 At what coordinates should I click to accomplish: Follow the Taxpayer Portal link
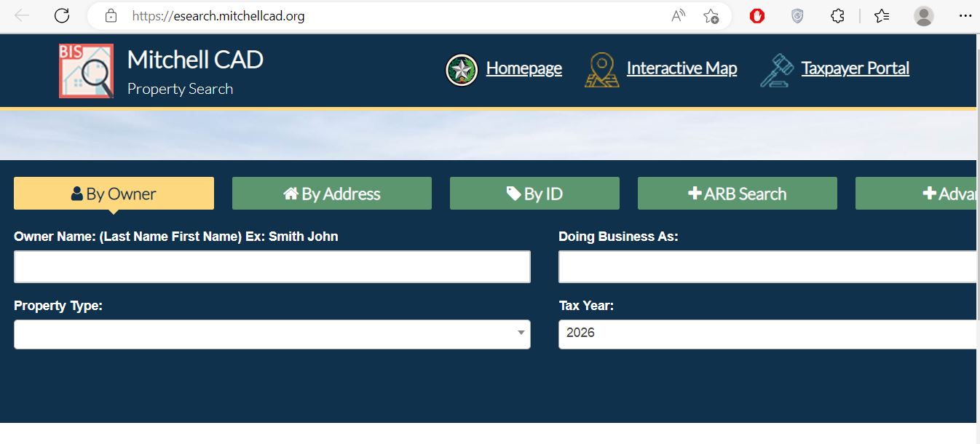[x=855, y=68]
